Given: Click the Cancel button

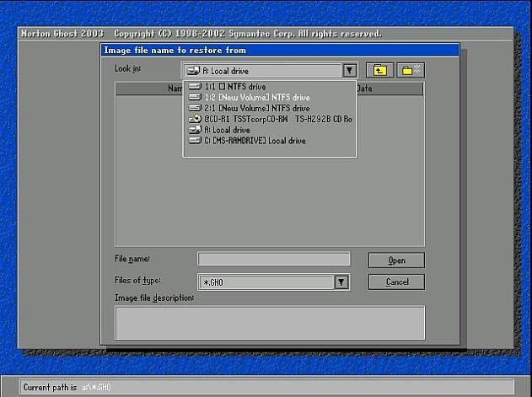Looking at the screenshot, I should [x=396, y=282].
